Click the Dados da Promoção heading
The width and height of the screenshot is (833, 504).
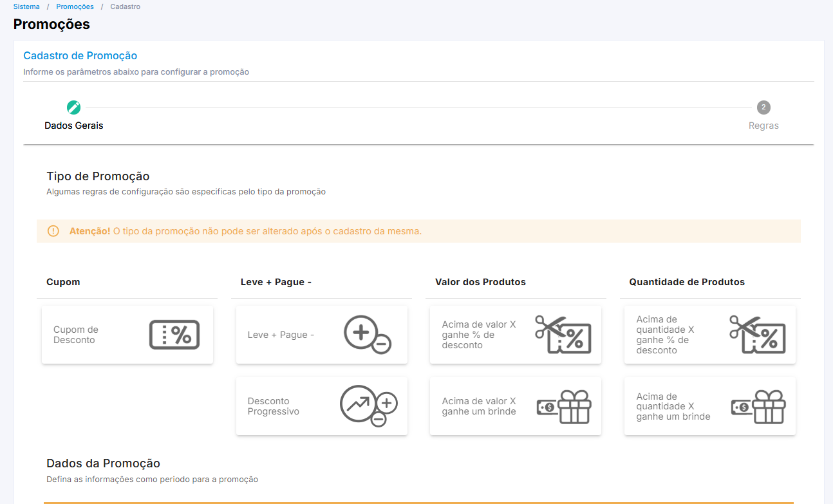click(103, 463)
